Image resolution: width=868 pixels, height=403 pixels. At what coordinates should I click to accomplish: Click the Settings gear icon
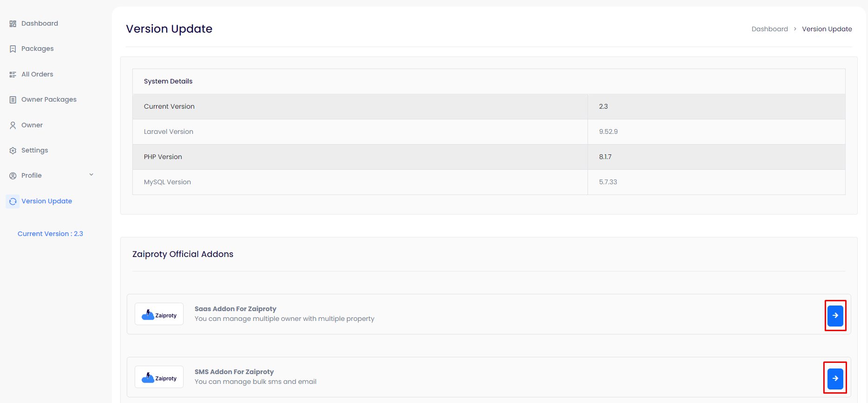point(13,151)
